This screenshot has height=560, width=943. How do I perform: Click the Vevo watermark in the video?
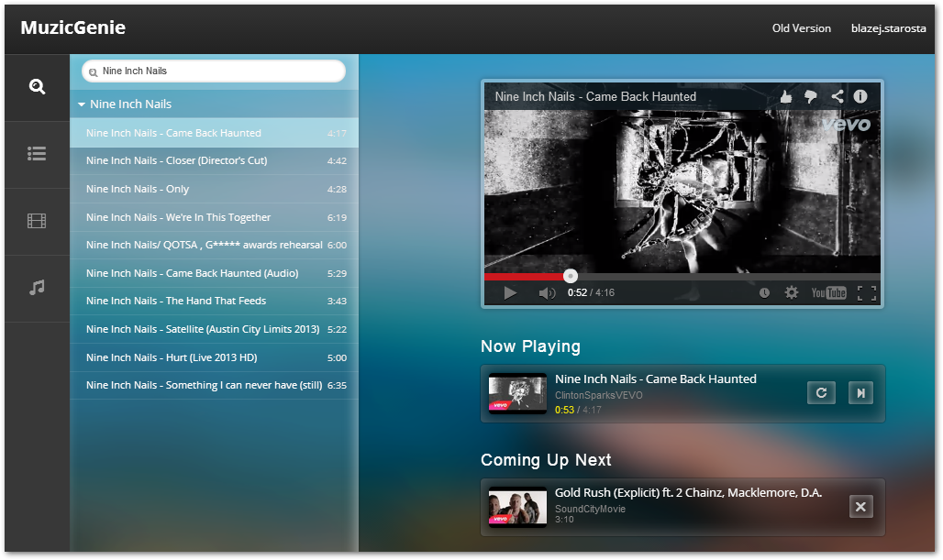pos(847,124)
